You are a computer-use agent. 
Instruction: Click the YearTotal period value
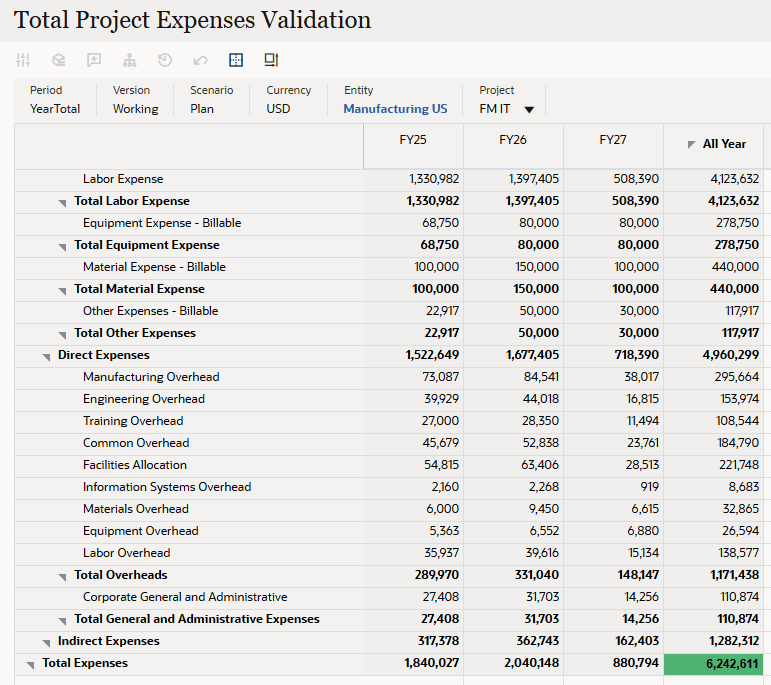55,109
